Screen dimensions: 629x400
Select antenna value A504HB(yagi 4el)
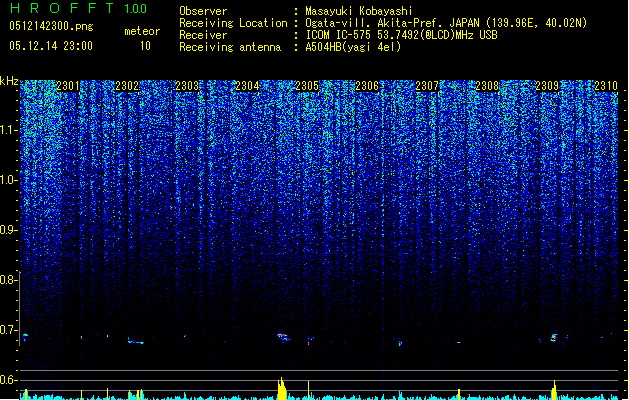click(x=353, y=47)
